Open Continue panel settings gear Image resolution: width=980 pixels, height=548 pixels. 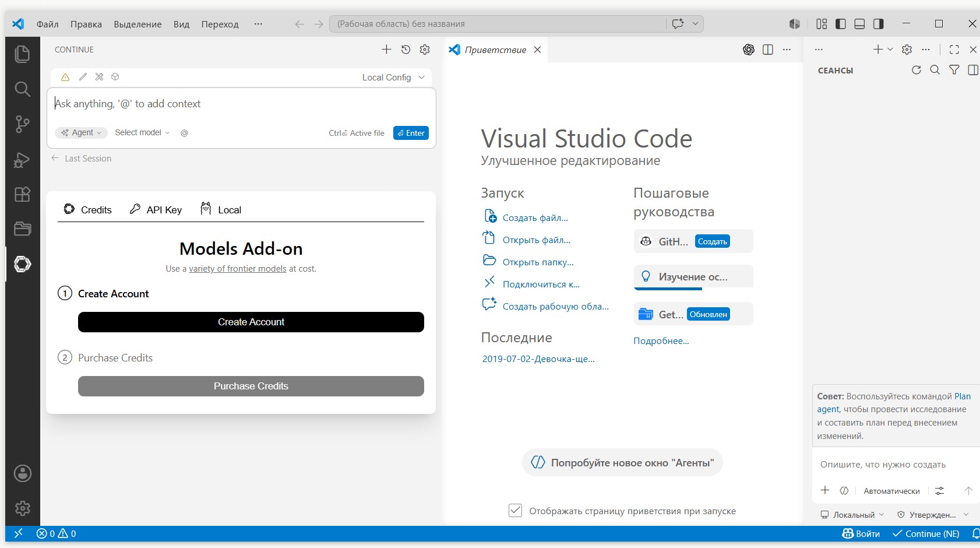tap(425, 50)
